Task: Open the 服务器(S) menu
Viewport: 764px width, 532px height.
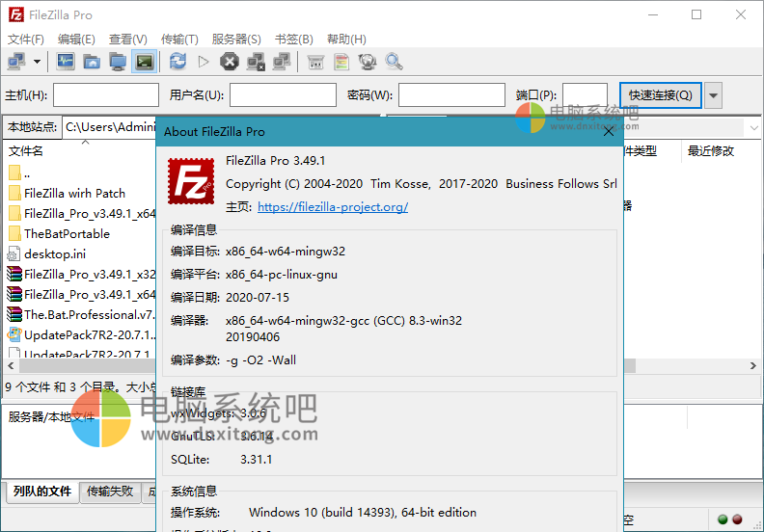Action: [236, 39]
